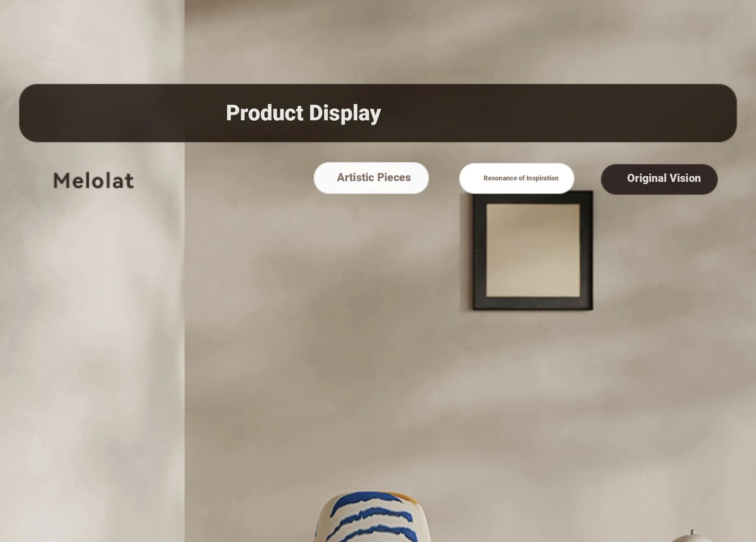Click the word Pieces in white pill

click(x=394, y=177)
